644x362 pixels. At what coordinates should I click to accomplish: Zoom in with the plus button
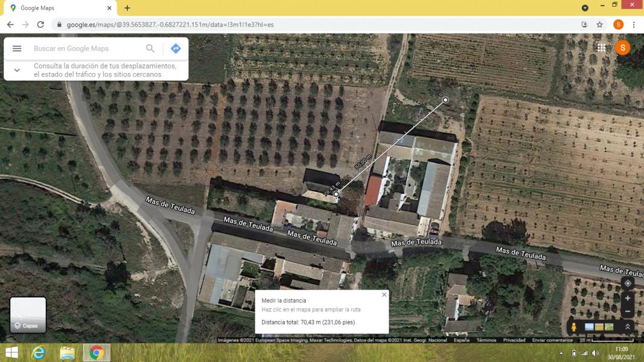(628, 298)
